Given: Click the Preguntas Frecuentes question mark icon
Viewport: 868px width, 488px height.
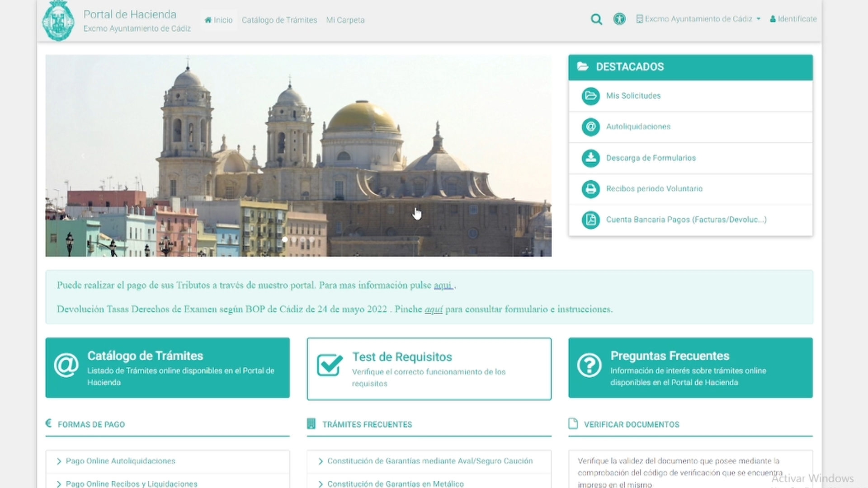Looking at the screenshot, I should coord(589,365).
